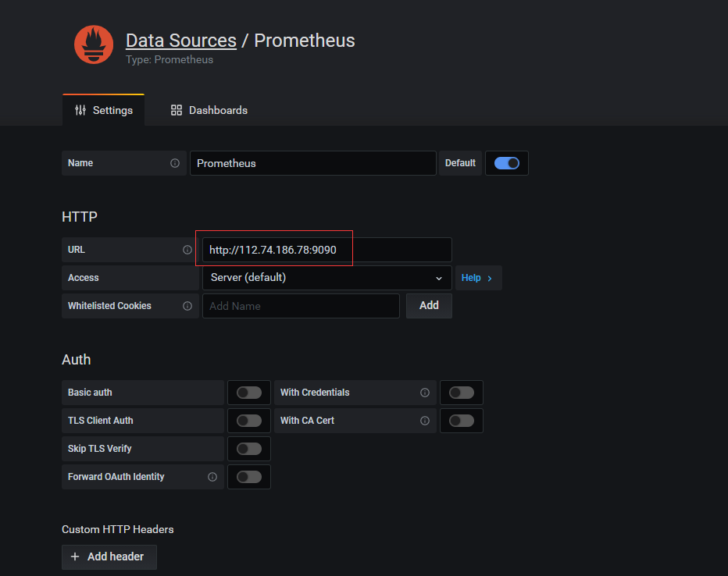
Task: Click the info icon beside URL
Action: click(187, 250)
